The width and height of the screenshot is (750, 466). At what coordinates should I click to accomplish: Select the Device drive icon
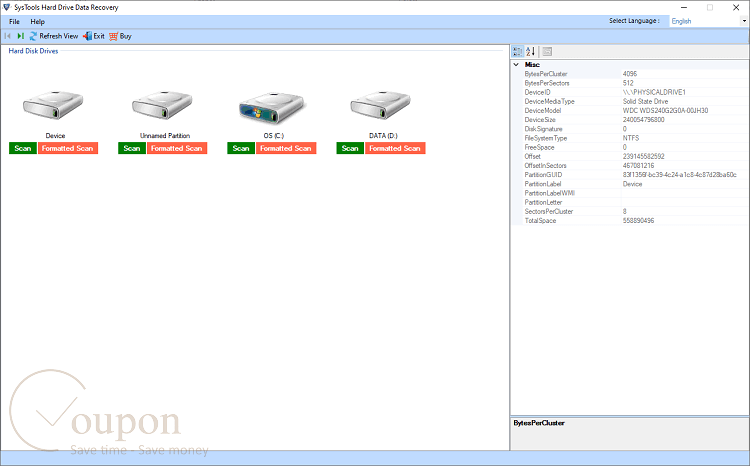point(53,105)
